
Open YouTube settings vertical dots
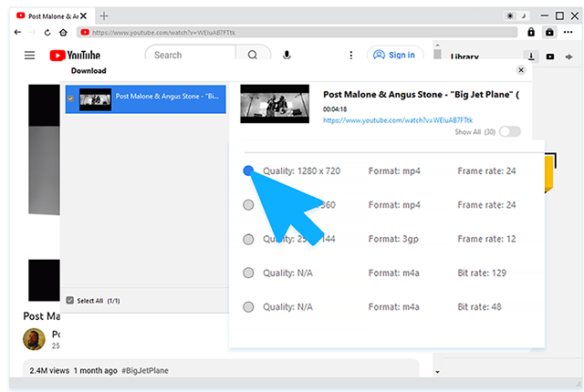coord(350,56)
